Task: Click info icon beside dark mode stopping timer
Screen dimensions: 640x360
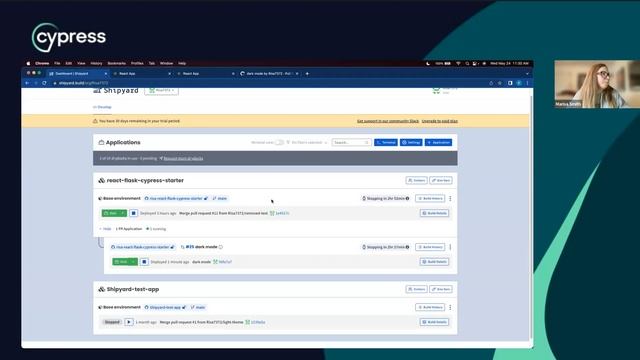Action: tap(407, 247)
